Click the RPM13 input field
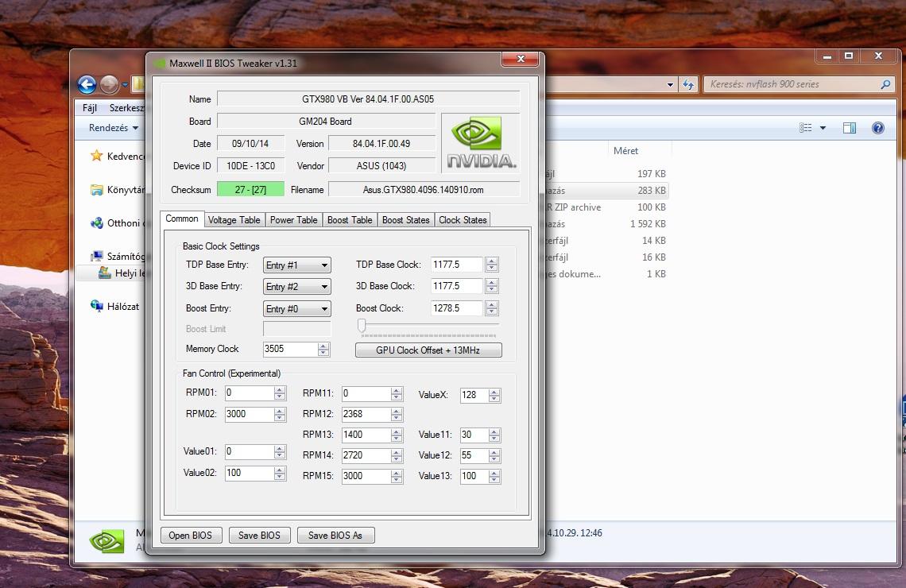This screenshot has height=588, width=906. tap(366, 435)
